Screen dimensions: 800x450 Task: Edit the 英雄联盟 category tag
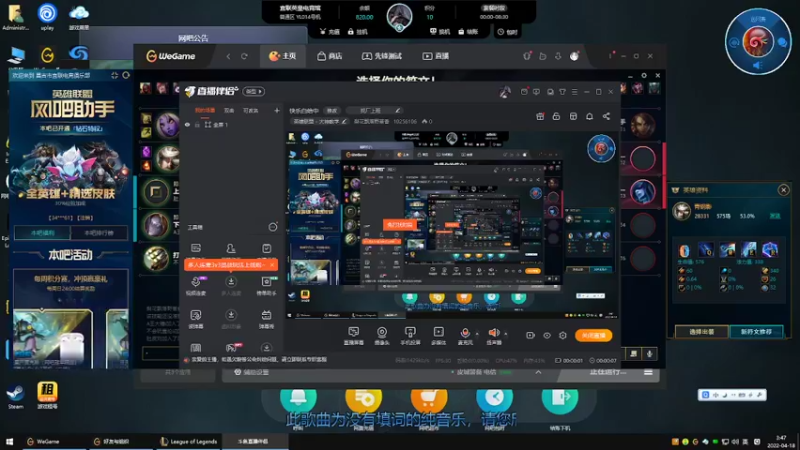coord(320,121)
